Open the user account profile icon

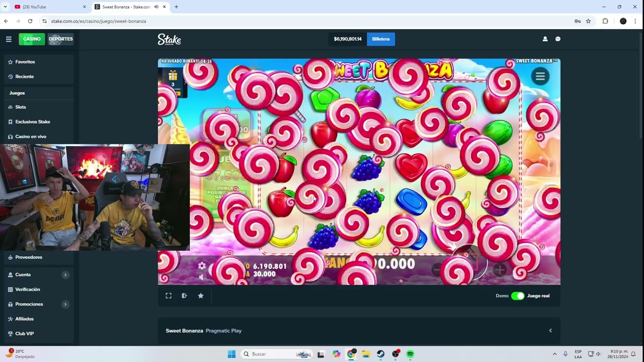click(x=545, y=39)
